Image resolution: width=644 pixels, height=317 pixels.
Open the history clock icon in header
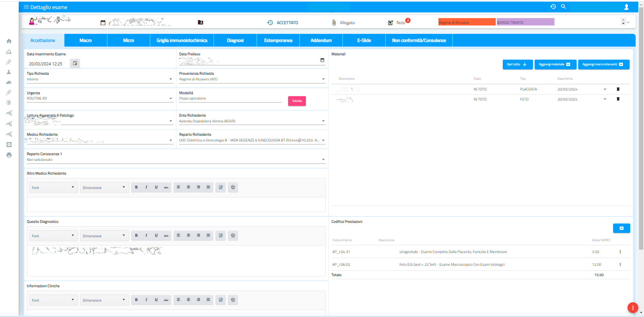(x=553, y=7)
